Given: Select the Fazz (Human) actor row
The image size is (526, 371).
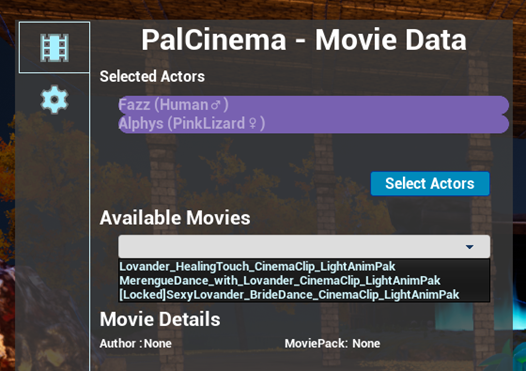Looking at the screenshot, I should click(313, 105).
